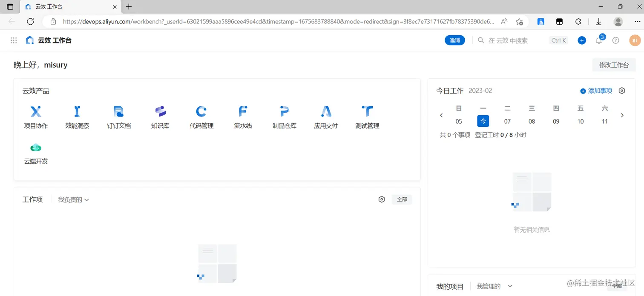Open the browser tab actions menu
This screenshot has height=296, width=644.
tap(10, 7)
